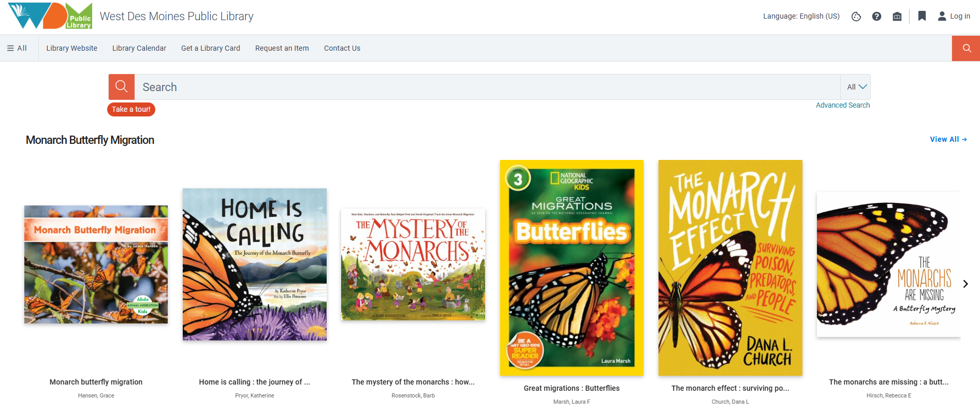Select Get a Library Card
This screenshot has width=980, height=413.
pos(211,48)
